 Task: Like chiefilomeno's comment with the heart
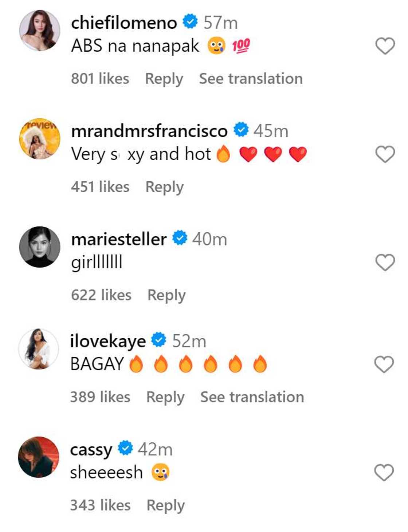[385, 46]
